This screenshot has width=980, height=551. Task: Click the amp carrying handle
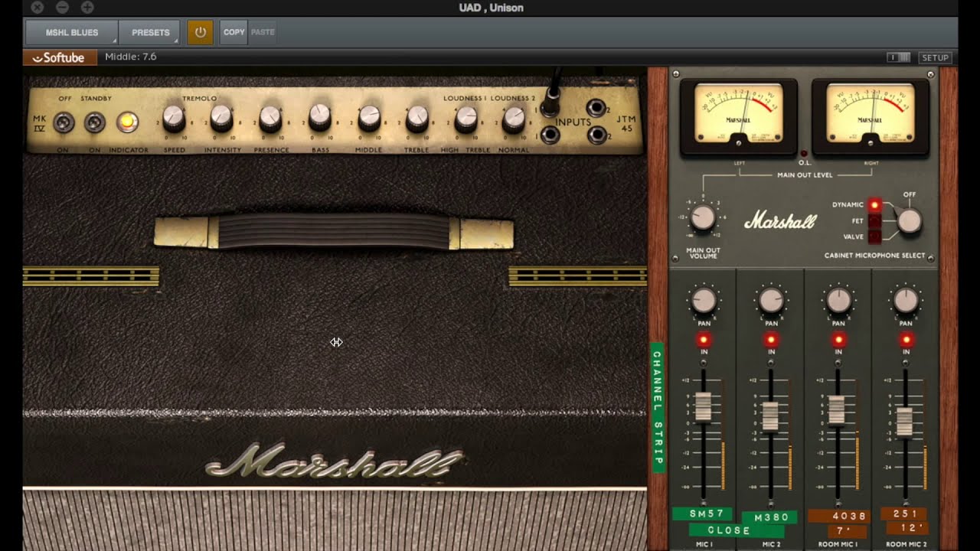coord(334,233)
